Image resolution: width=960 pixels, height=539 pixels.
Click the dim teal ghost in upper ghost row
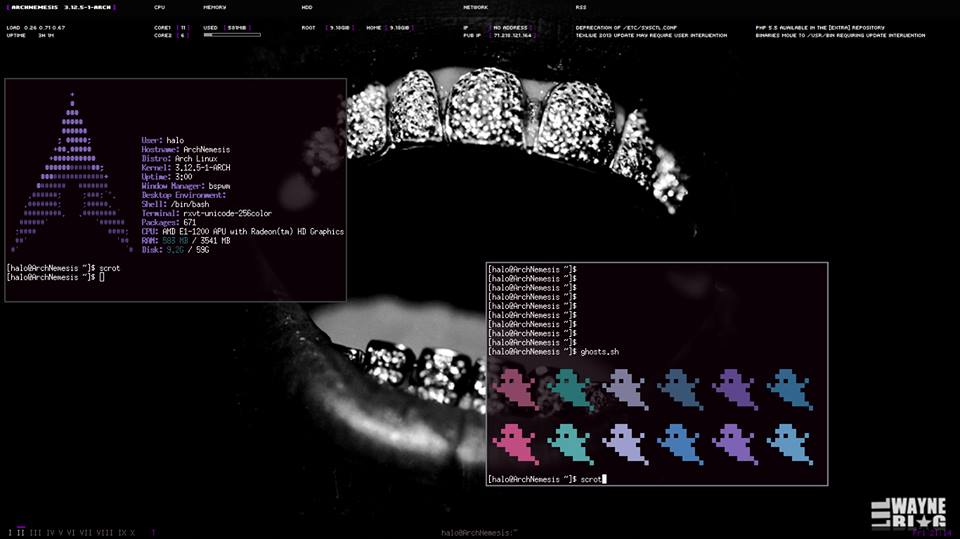click(x=571, y=389)
